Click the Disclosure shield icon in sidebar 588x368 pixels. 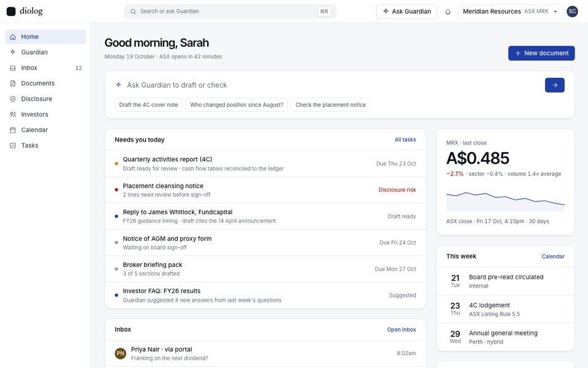pos(13,99)
